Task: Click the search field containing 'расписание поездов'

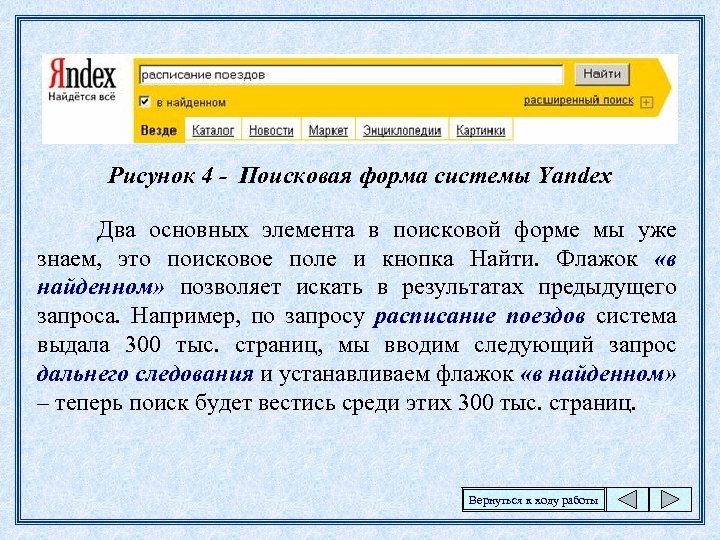Action: (351, 75)
